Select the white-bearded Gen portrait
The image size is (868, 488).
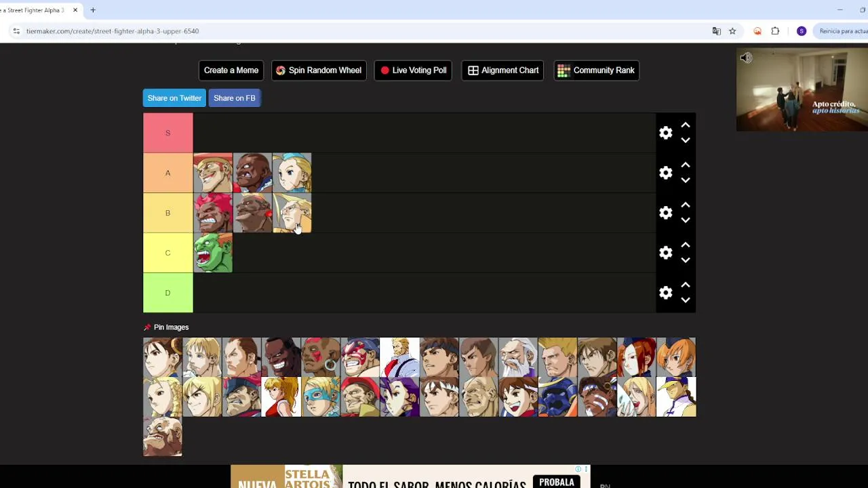pos(518,357)
